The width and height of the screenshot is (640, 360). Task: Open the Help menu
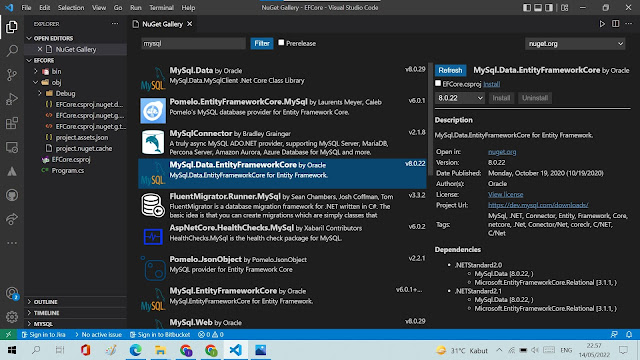(188, 8)
